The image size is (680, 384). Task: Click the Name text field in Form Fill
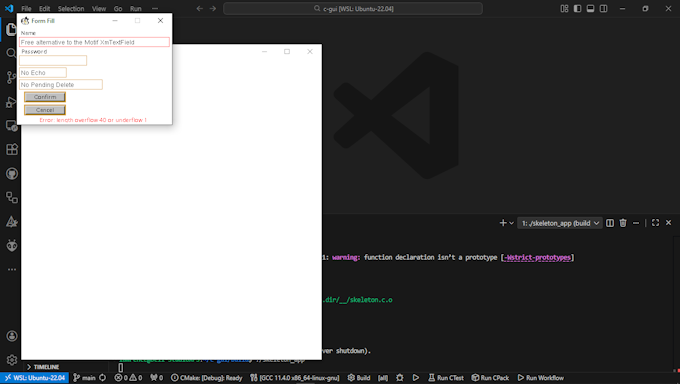[x=94, y=42]
